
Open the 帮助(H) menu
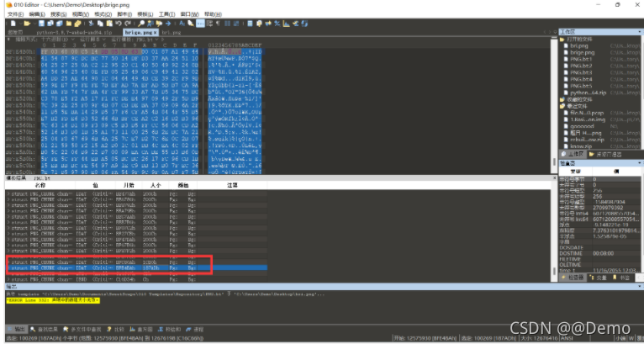[213, 14]
